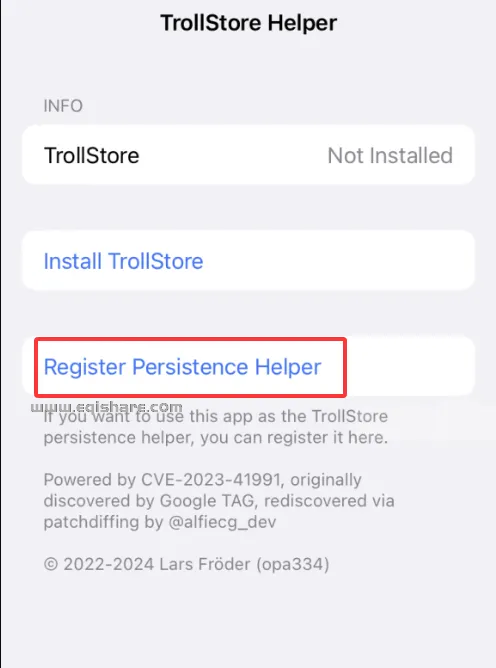Image resolution: width=496 pixels, height=668 pixels.
Task: Click the Lars Fröder copyright line
Action: click(x=186, y=564)
